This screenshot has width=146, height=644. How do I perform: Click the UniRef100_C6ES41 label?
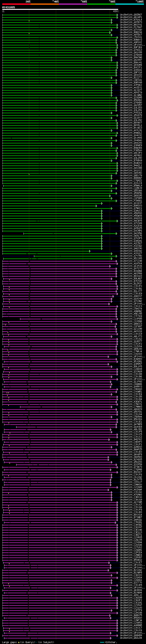(x=131, y=80)
